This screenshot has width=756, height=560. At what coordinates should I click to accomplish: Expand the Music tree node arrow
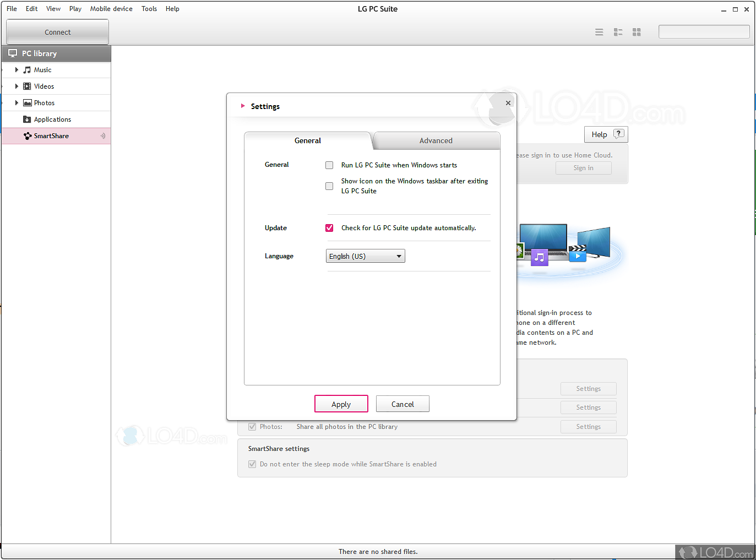click(x=17, y=70)
